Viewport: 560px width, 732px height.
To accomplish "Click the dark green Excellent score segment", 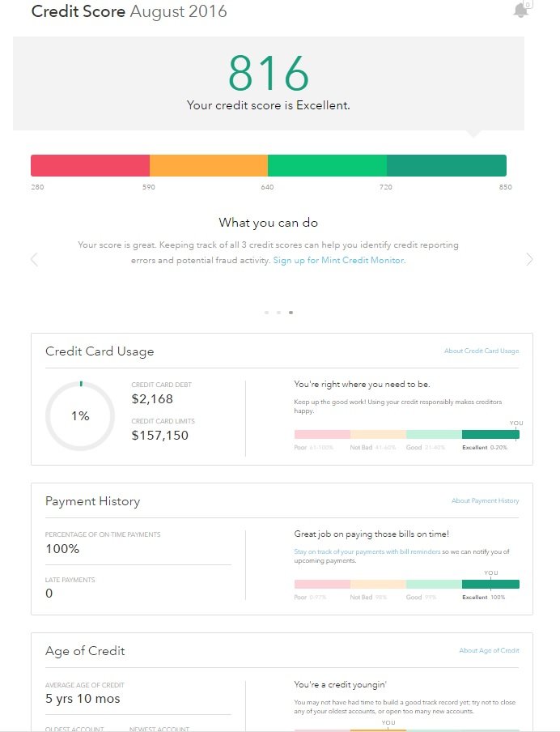I will (446, 165).
